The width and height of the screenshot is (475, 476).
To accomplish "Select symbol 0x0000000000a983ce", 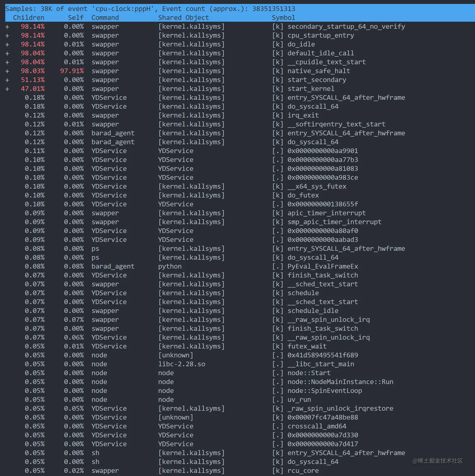I will pyautogui.click(x=323, y=177).
